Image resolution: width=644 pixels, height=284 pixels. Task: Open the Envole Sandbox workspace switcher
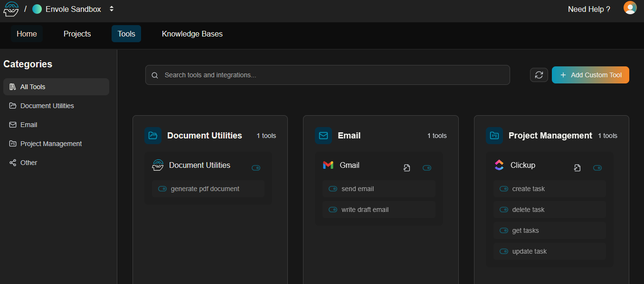(111, 9)
